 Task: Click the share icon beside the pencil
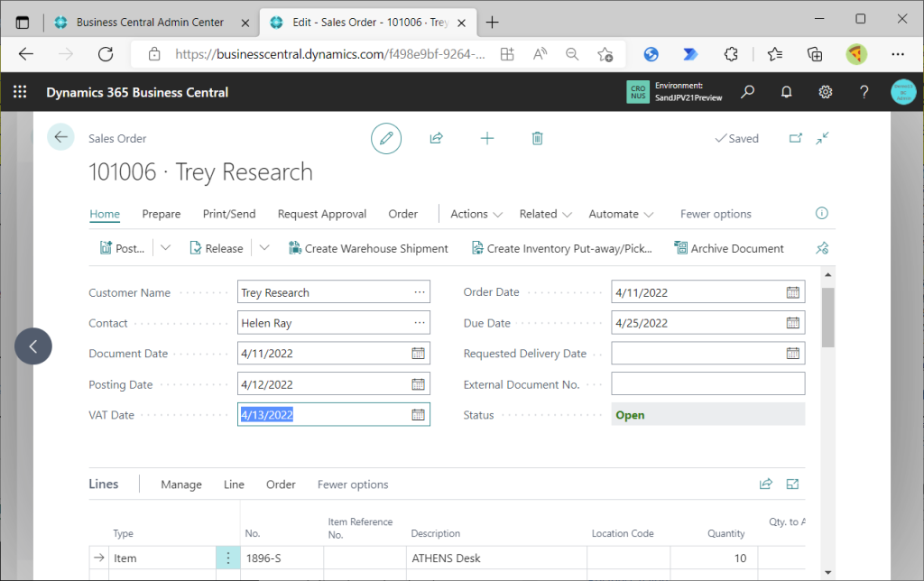[x=436, y=138]
